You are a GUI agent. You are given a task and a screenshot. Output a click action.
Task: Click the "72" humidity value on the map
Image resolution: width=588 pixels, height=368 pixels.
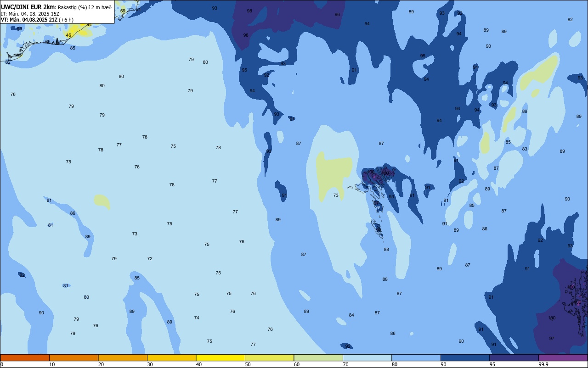(x=150, y=259)
